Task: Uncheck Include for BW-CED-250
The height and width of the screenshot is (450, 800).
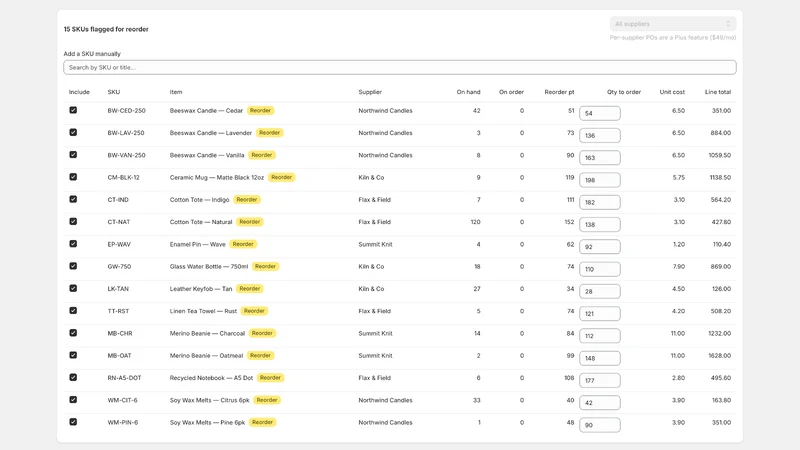Action: click(x=73, y=110)
